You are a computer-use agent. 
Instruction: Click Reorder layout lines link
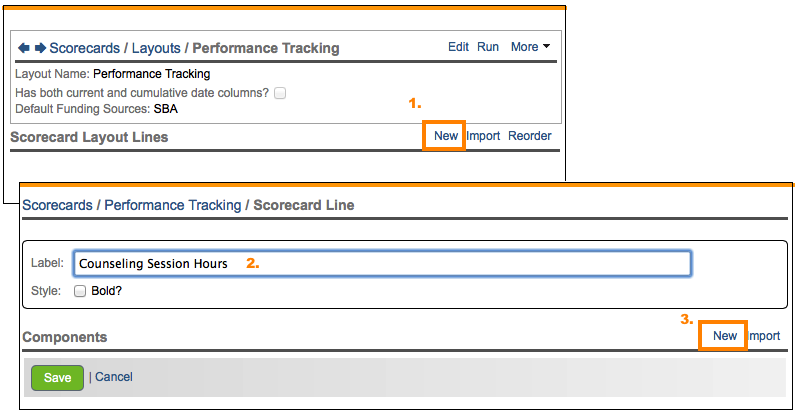click(x=529, y=136)
